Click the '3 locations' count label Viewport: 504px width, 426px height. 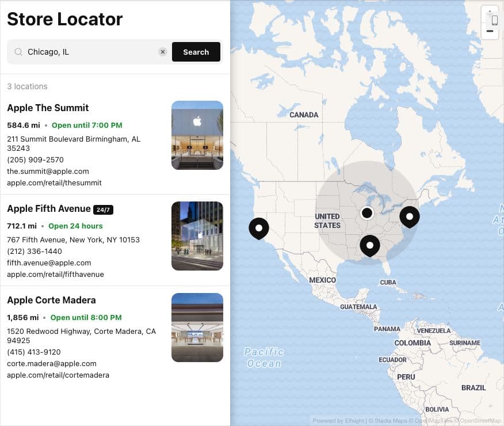27,86
